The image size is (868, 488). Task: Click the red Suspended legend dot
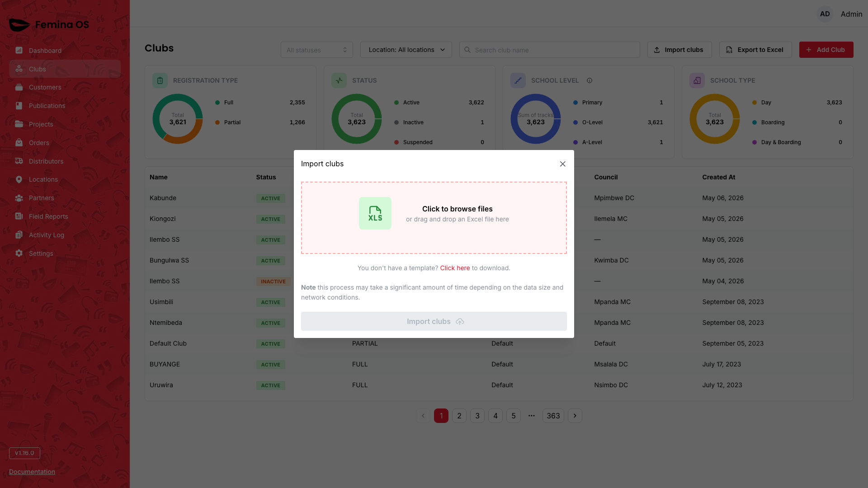click(x=396, y=142)
